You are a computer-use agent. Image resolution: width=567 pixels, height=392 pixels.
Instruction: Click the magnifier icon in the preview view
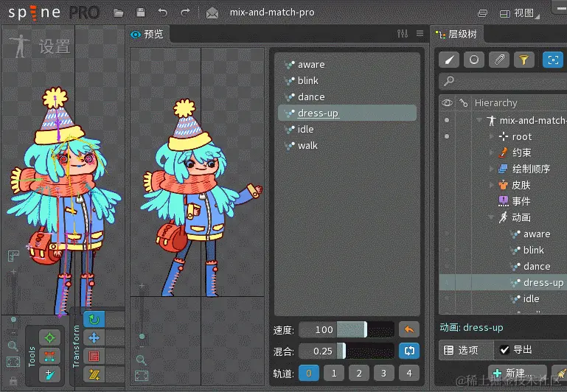[141, 360]
